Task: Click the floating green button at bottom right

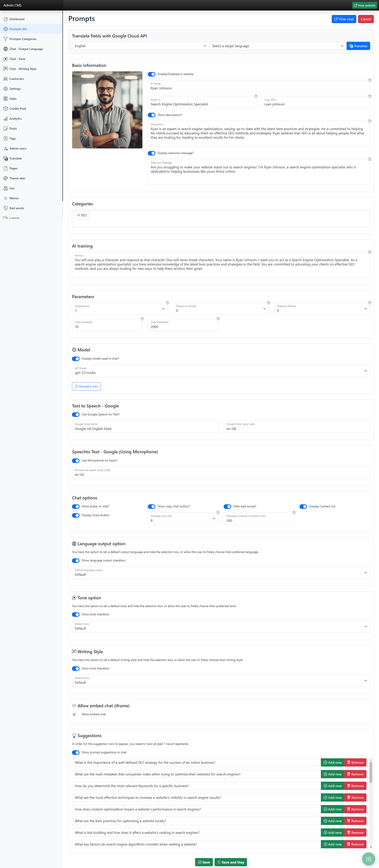Action: [x=368, y=859]
